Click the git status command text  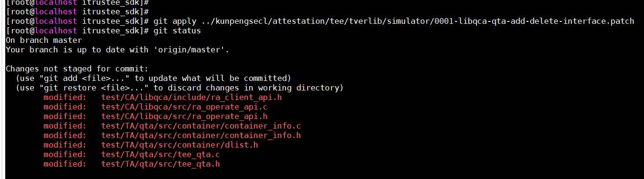(x=177, y=30)
